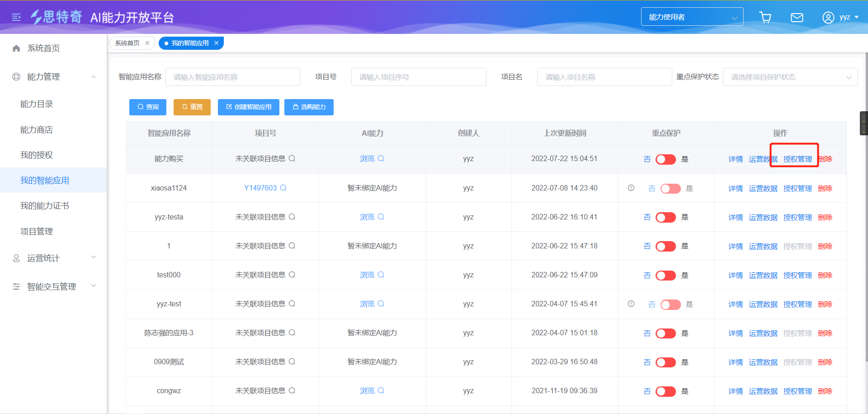Click project magnifier icon in 0909测试 row

click(x=292, y=362)
